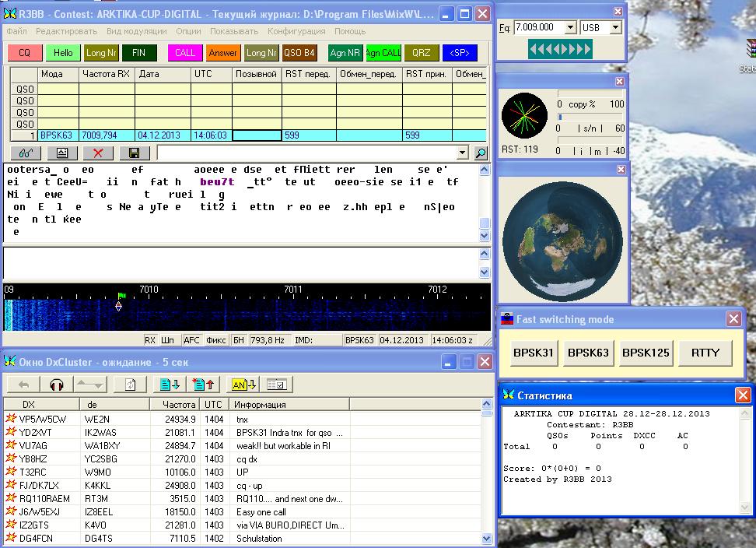This screenshot has height=548, width=756.
Task: Select the VU7AG spot in DxCluster list
Action: point(34,445)
